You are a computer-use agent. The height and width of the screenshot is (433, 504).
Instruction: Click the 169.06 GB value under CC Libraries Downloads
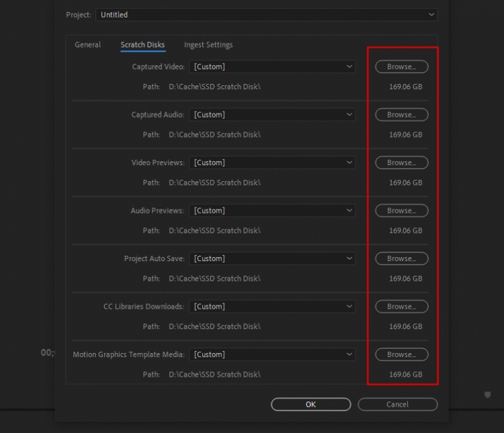pyautogui.click(x=406, y=326)
